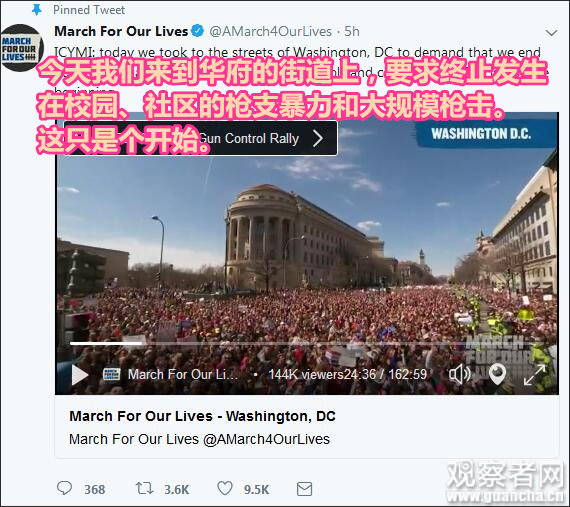This screenshot has width=570, height=507.
Task: Send tweet via direct message envelope icon
Action: [x=304, y=489]
